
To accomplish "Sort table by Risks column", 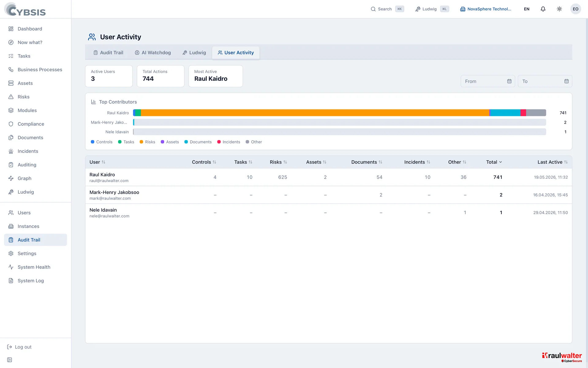I will 278,162.
